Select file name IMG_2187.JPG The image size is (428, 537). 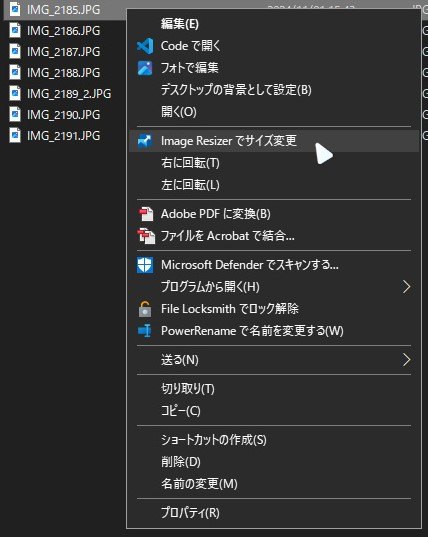coord(64,52)
